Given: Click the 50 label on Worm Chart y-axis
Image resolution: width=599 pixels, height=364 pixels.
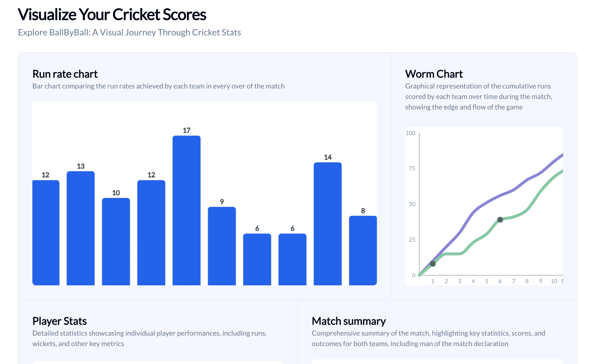Looking at the screenshot, I should 412,204.
